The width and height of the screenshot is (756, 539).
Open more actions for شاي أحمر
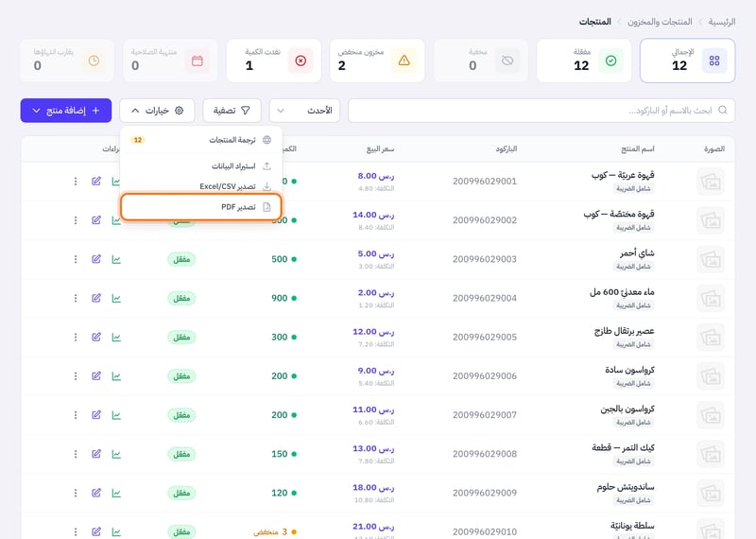(x=76, y=259)
